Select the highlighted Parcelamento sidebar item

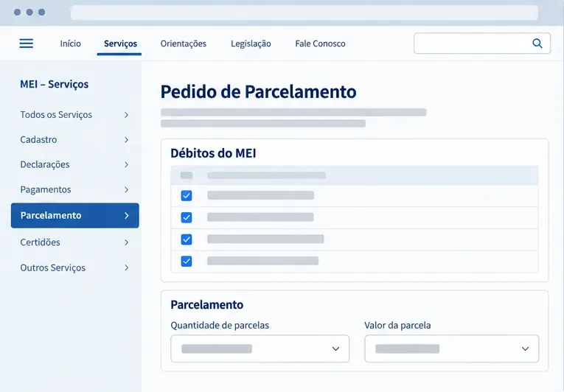point(74,215)
